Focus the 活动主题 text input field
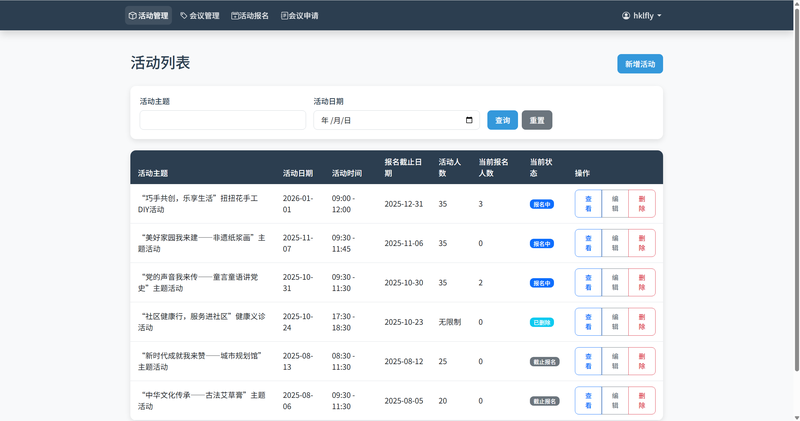The height and width of the screenshot is (421, 800). [223, 120]
